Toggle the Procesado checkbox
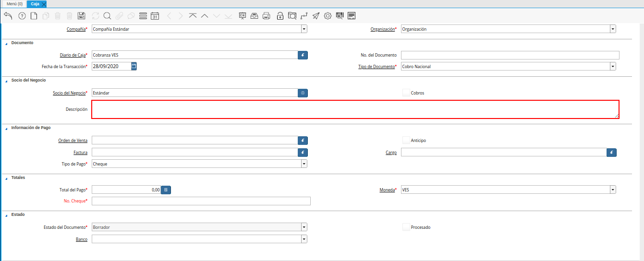This screenshot has height=261, width=644. coord(406,227)
